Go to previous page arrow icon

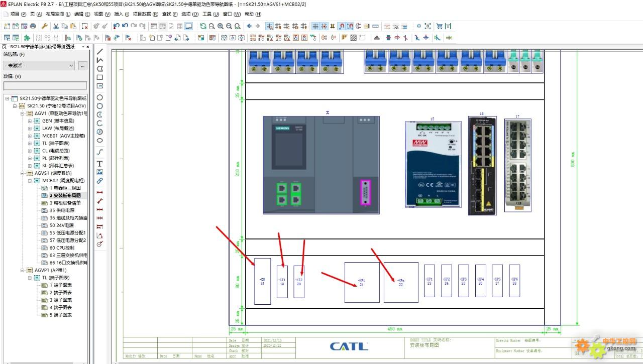[249, 26]
